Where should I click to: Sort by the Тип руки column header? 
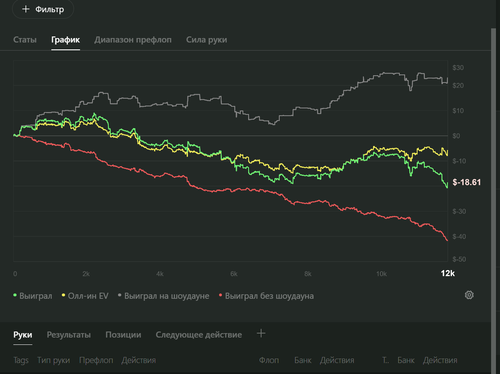pos(54,360)
